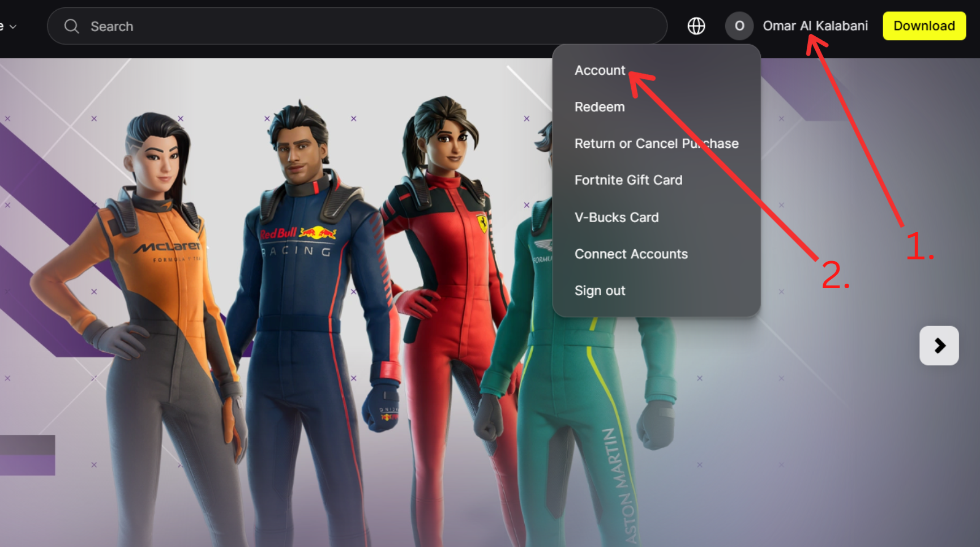This screenshot has width=980, height=547.
Task: Advance the banner with the next arrow
Action: pos(939,345)
